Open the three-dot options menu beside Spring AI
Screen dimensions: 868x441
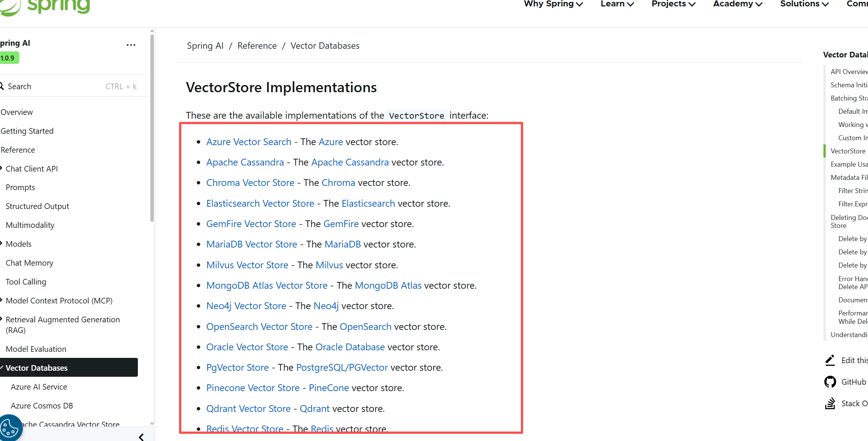coord(131,45)
